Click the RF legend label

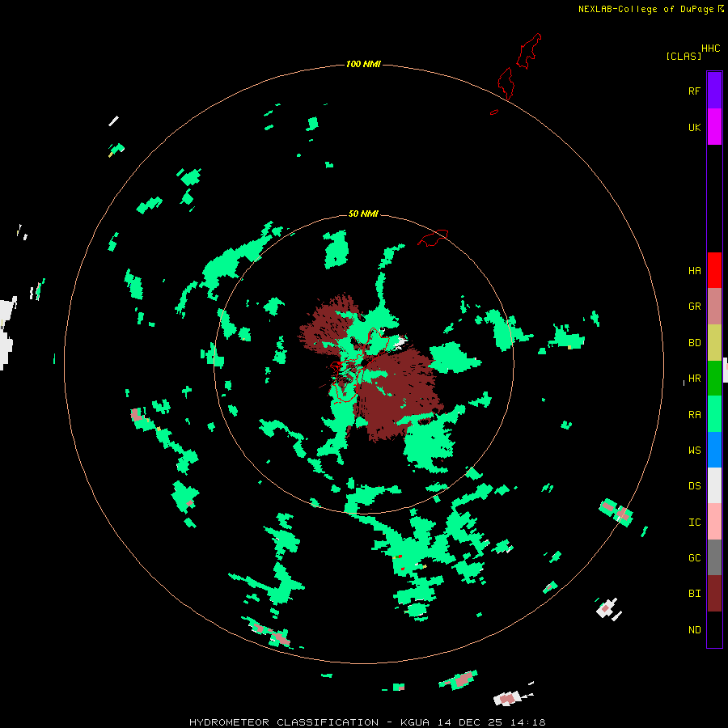click(x=694, y=91)
